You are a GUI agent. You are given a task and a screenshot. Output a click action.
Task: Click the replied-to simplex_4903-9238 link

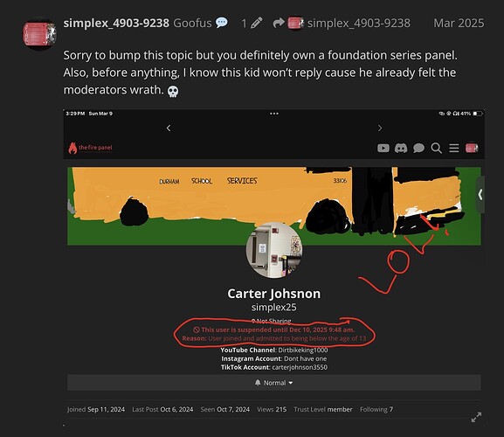tap(358, 23)
